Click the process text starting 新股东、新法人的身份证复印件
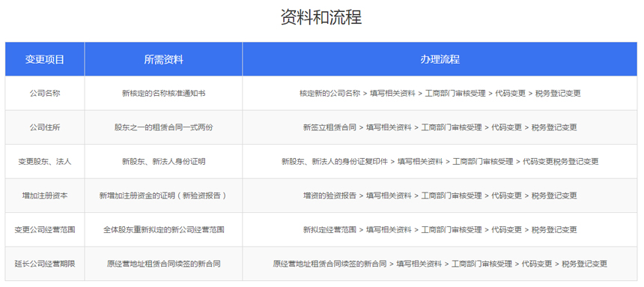 [x=440, y=162]
